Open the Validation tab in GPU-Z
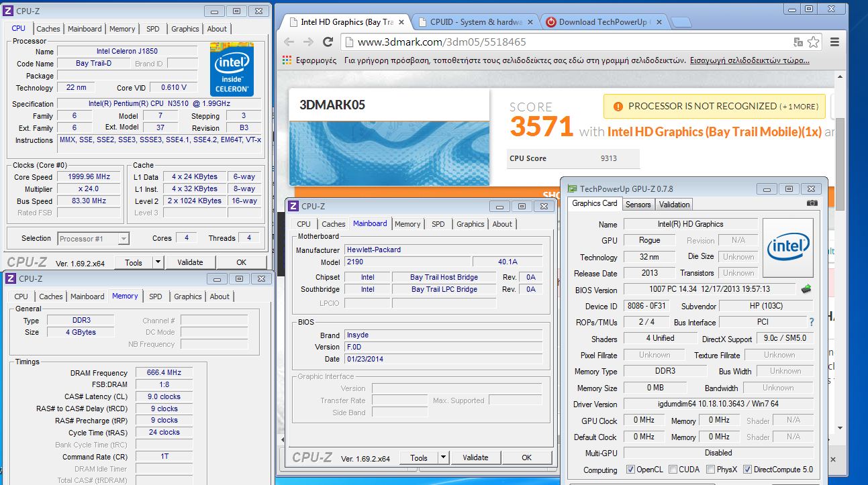Screen dimensions: 868x485 click(674, 204)
